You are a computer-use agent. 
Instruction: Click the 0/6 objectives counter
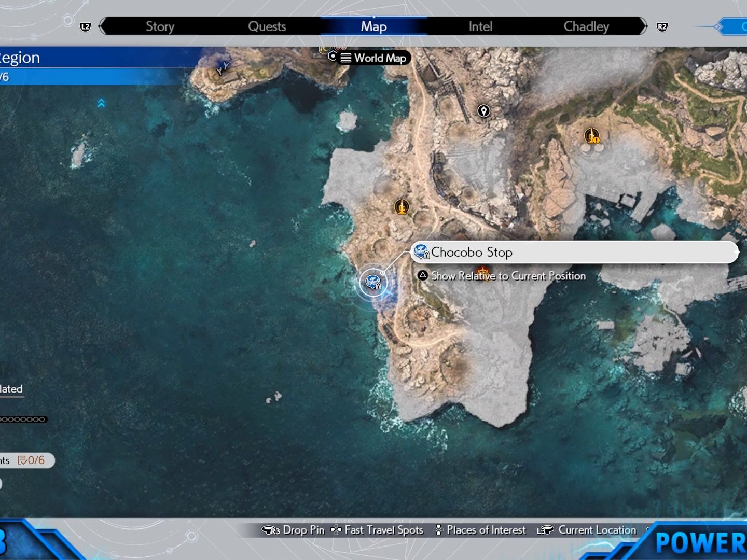(36, 460)
